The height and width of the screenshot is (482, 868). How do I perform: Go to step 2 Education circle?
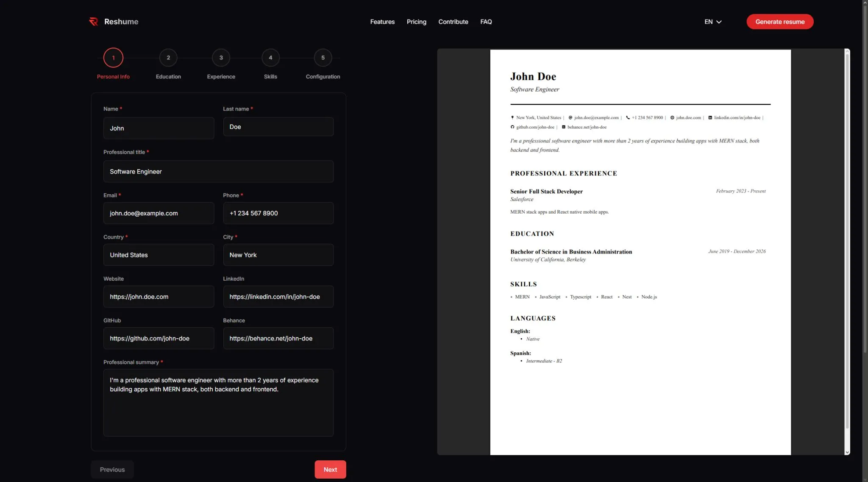[168, 58]
